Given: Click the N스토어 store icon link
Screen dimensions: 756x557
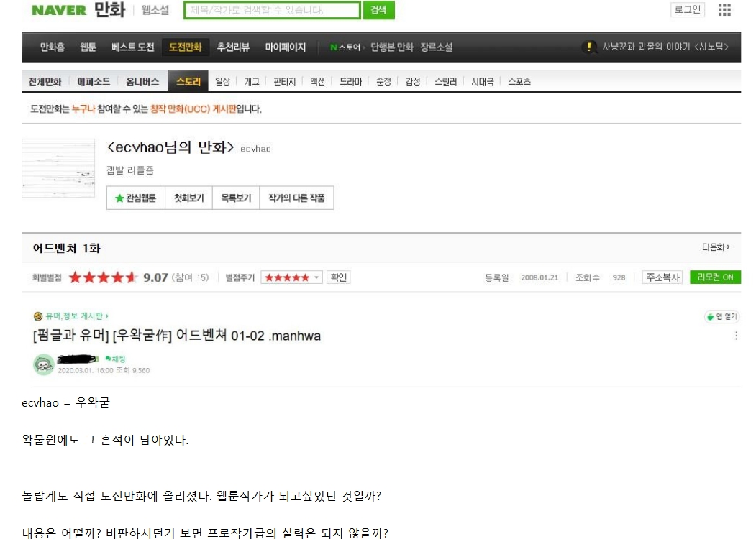Looking at the screenshot, I should coord(345,47).
